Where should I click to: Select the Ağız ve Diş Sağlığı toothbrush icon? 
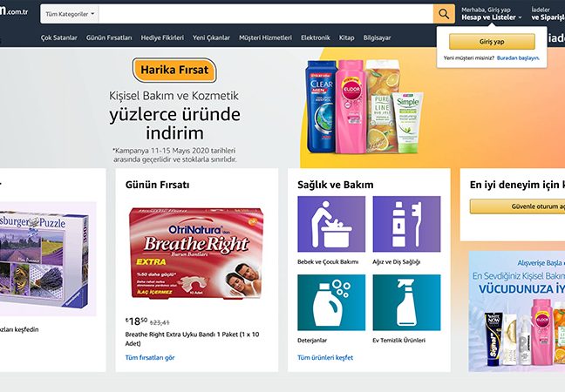pyautogui.click(x=406, y=224)
